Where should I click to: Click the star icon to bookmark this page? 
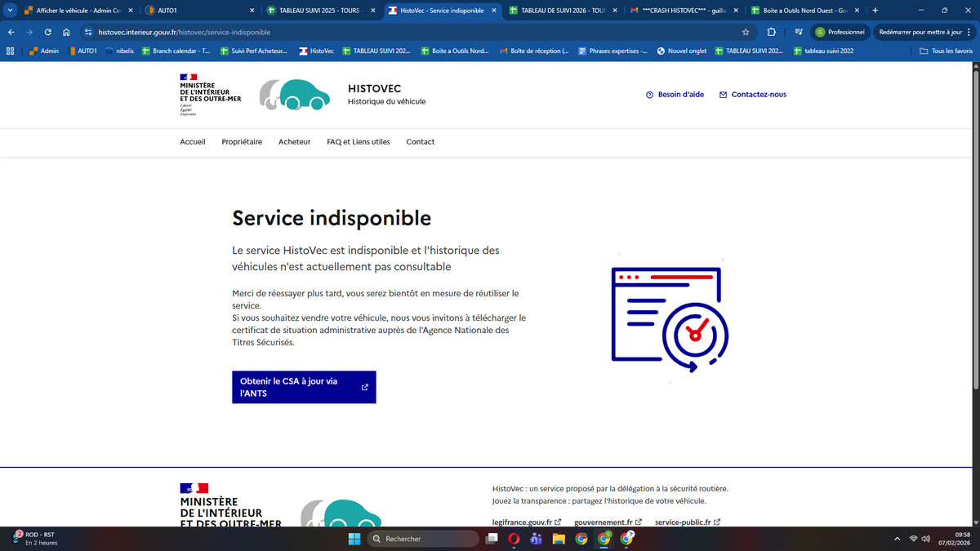pyautogui.click(x=746, y=32)
